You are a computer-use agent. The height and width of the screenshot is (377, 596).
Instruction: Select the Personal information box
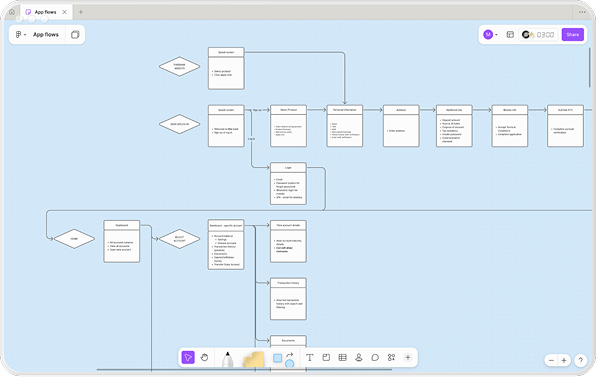[x=345, y=126]
